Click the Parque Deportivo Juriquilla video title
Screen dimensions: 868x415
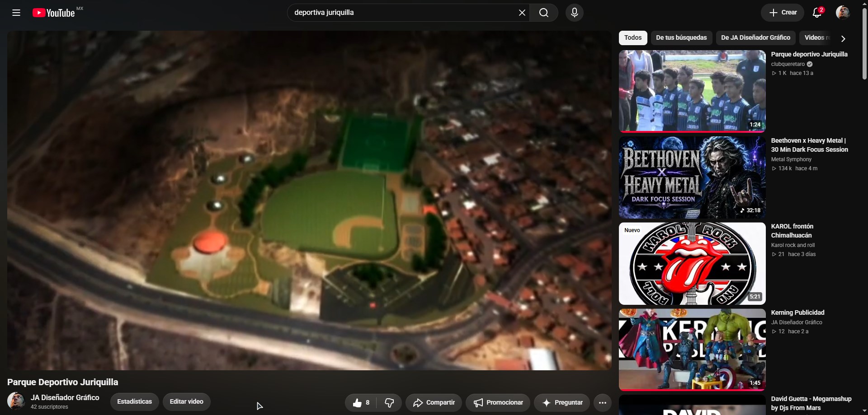click(x=63, y=382)
